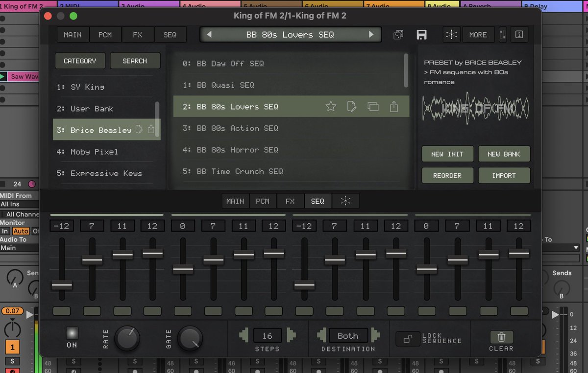The width and height of the screenshot is (588, 373).
Task: Click the IMPORT button
Action: (x=504, y=175)
